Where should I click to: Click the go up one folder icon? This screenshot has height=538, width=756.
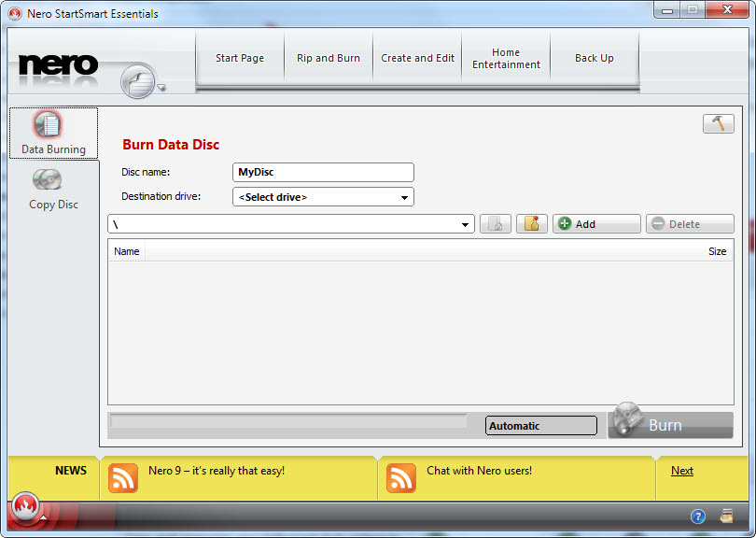(x=496, y=224)
